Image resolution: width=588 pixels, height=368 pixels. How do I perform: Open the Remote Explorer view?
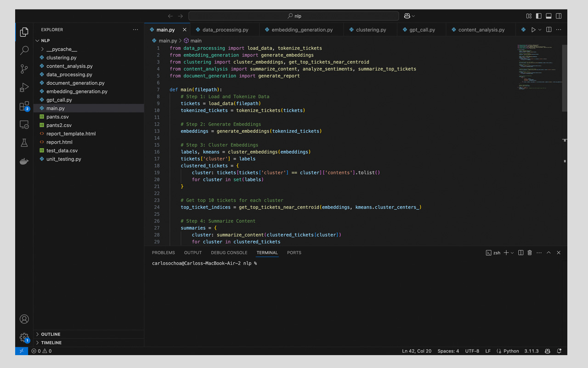(x=24, y=125)
